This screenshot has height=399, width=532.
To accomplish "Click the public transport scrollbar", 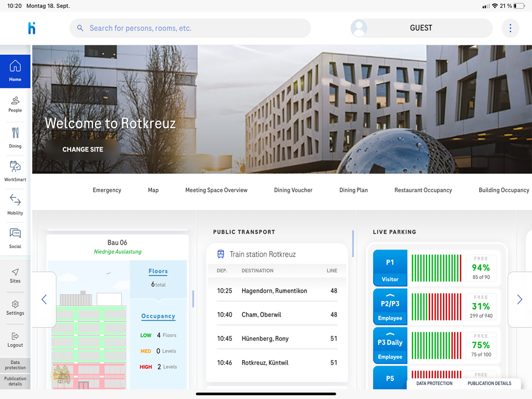I will [x=353, y=244].
